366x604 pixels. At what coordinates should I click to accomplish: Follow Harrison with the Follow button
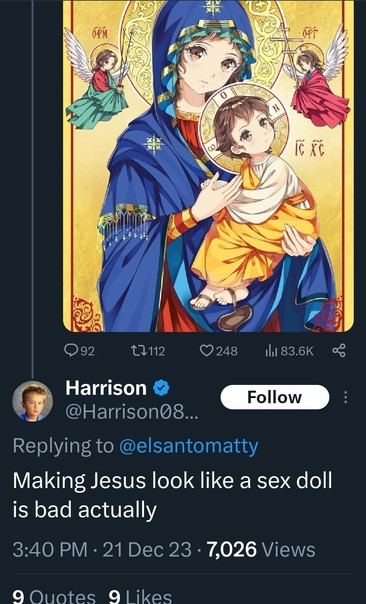(x=275, y=397)
